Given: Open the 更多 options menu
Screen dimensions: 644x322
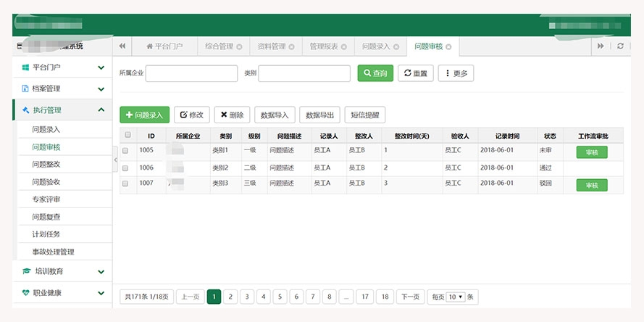Looking at the screenshot, I should pos(456,73).
